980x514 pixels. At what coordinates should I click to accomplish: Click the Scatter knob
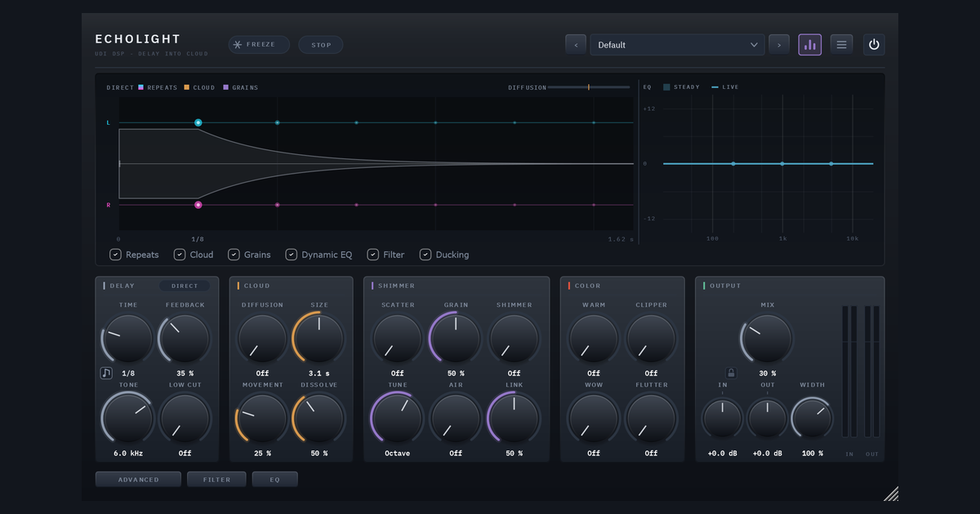tap(398, 339)
